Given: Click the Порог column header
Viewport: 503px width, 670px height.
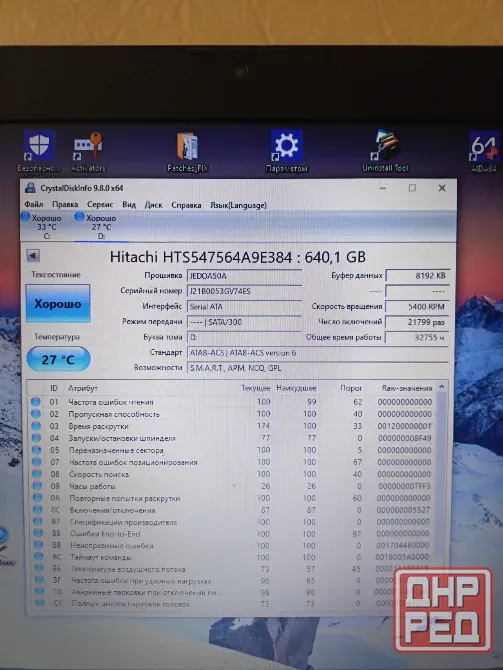Looking at the screenshot, I should tap(351, 388).
